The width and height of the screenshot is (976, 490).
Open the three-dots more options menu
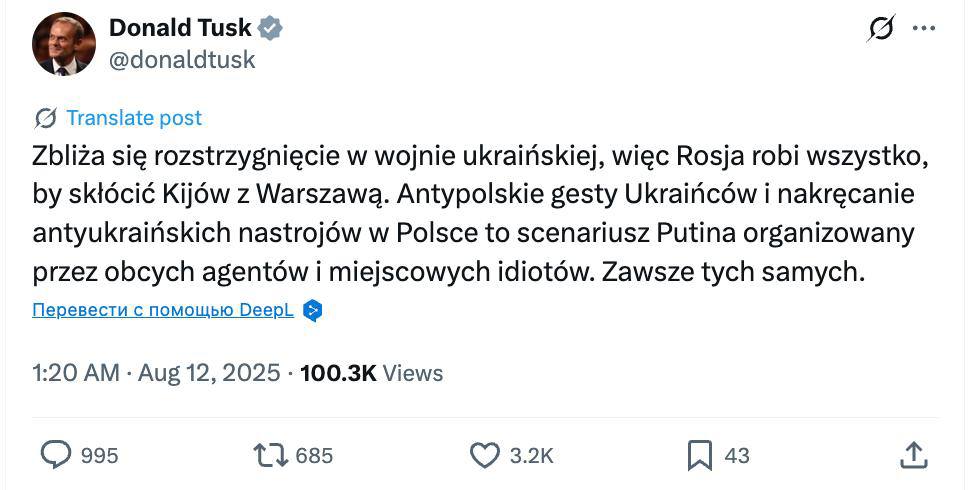point(924,29)
